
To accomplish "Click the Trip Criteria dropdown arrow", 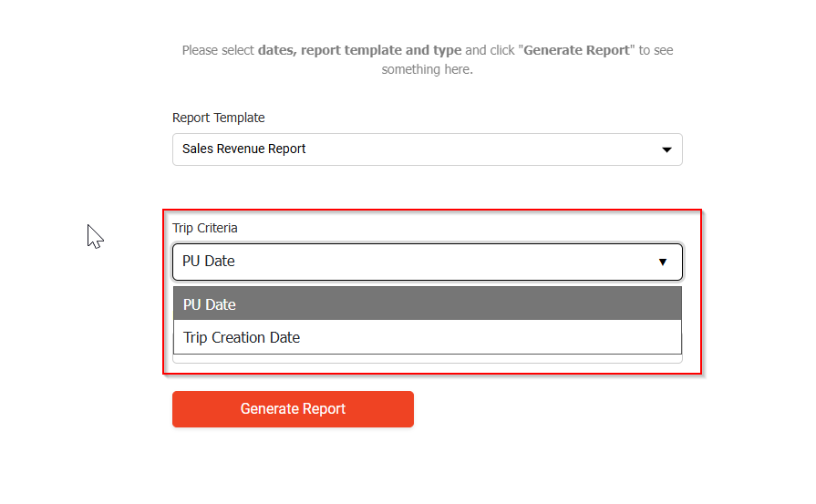I will point(663,262).
